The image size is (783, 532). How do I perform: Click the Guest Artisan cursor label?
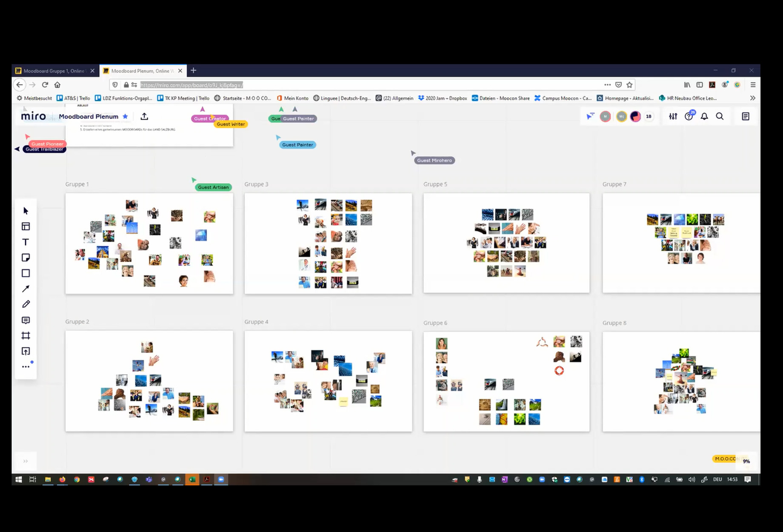(213, 187)
